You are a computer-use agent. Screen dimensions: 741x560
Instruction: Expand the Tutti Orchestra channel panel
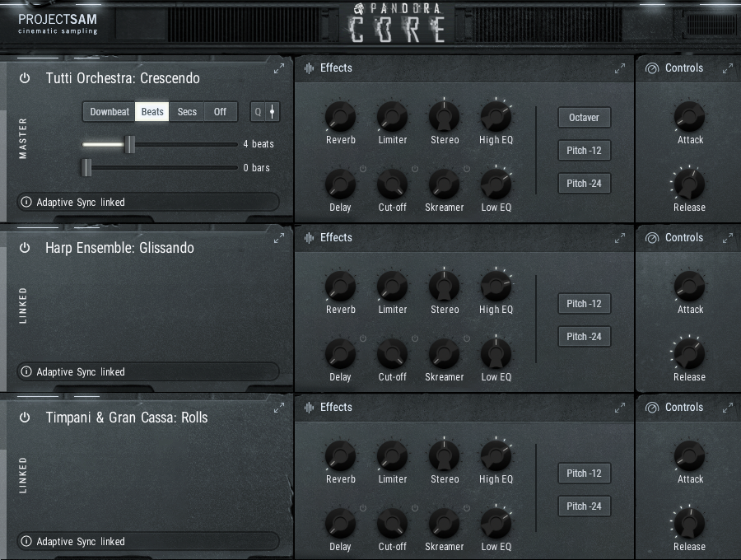click(x=279, y=69)
